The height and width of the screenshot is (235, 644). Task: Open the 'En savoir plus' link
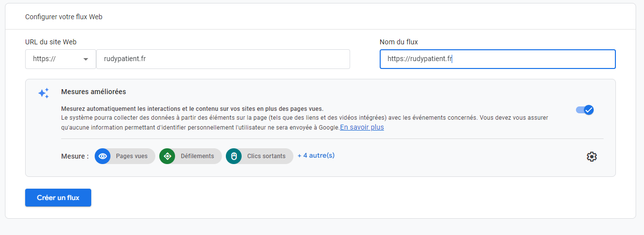coord(361,127)
